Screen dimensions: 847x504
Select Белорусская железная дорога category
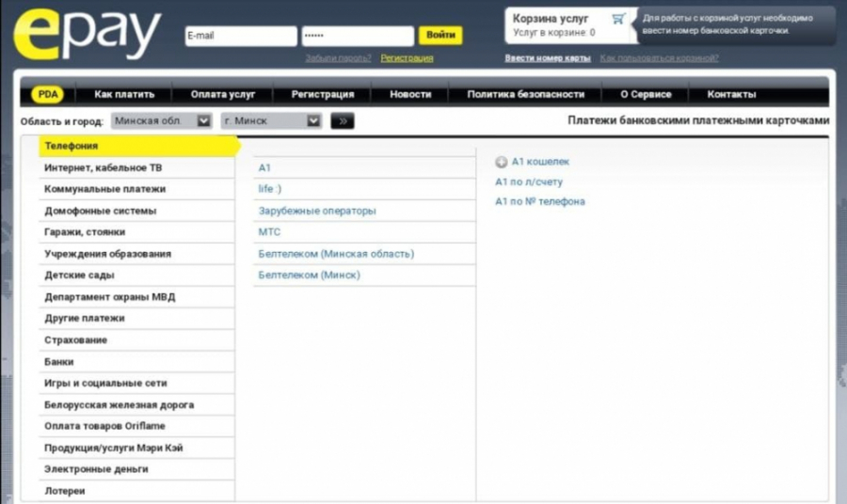136,404
